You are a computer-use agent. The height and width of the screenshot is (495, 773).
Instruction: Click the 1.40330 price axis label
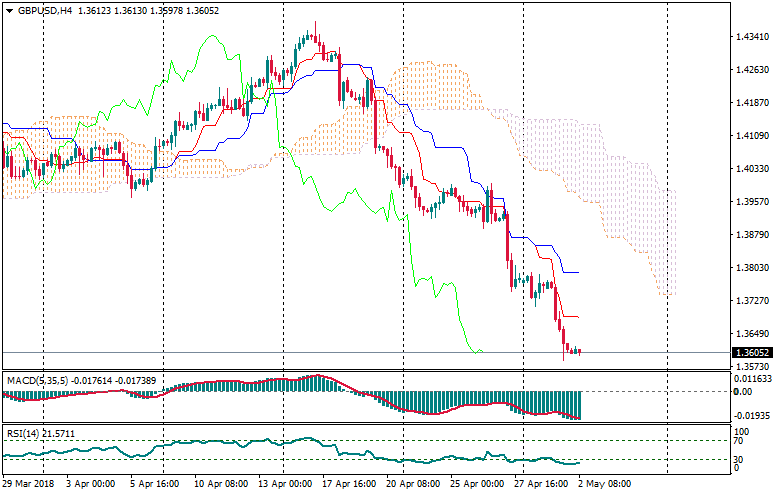(x=751, y=169)
